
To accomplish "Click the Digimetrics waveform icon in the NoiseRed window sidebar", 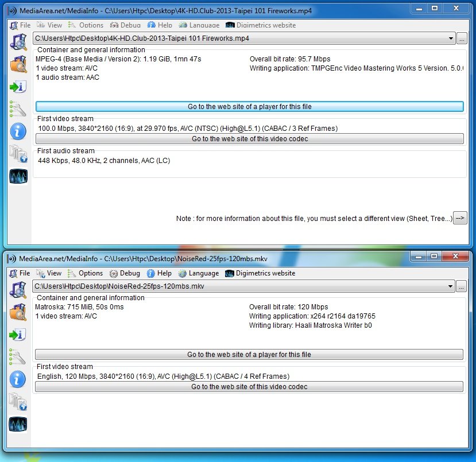I will click(x=18, y=424).
